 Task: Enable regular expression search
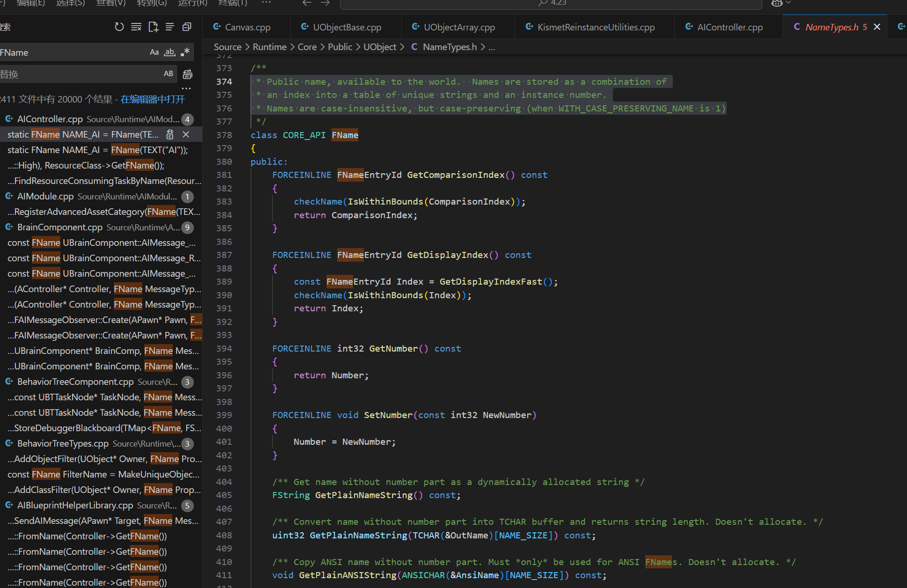pos(185,52)
